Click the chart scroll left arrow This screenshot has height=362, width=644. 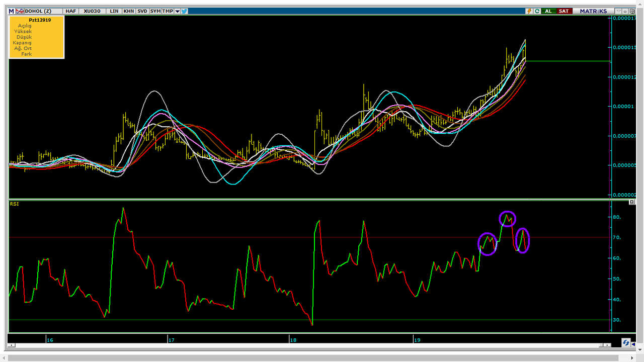click(12, 345)
